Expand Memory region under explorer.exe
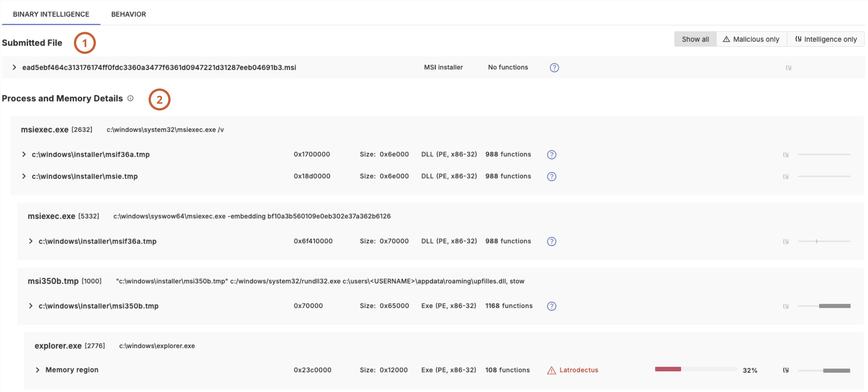 tap(37, 370)
